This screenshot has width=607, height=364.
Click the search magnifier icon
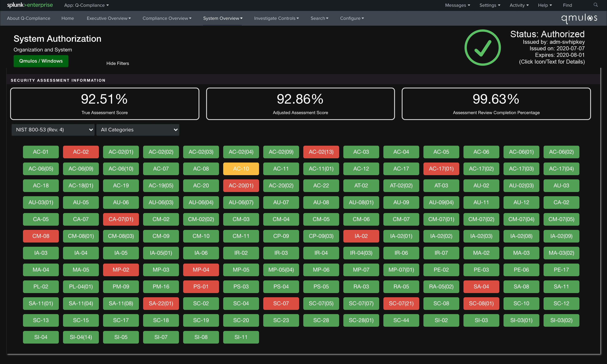tap(595, 5)
